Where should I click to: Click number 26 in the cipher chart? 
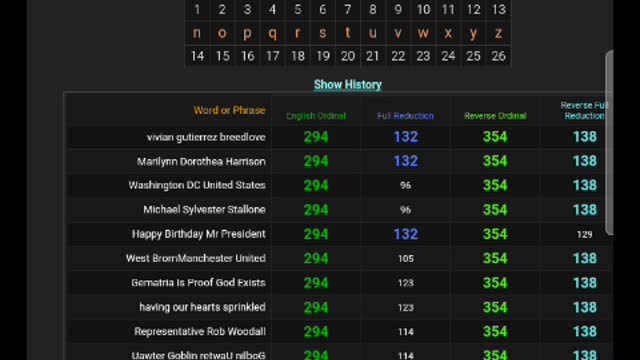(498, 56)
